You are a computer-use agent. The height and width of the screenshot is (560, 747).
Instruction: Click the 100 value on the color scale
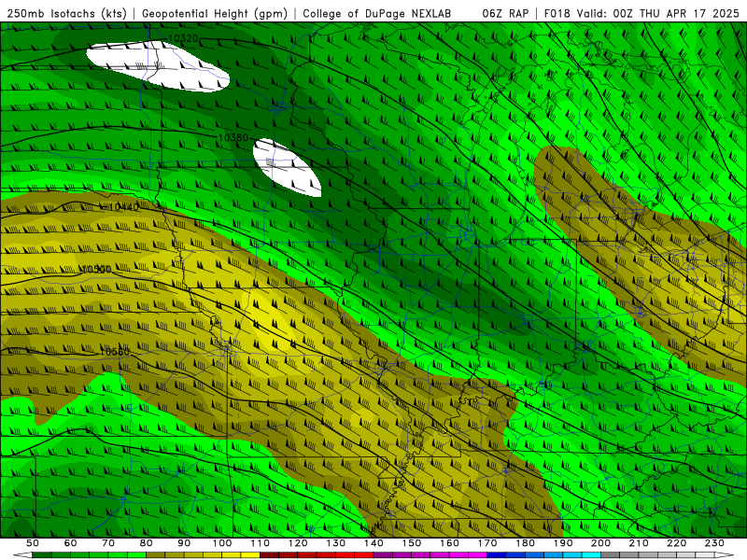pos(222,543)
